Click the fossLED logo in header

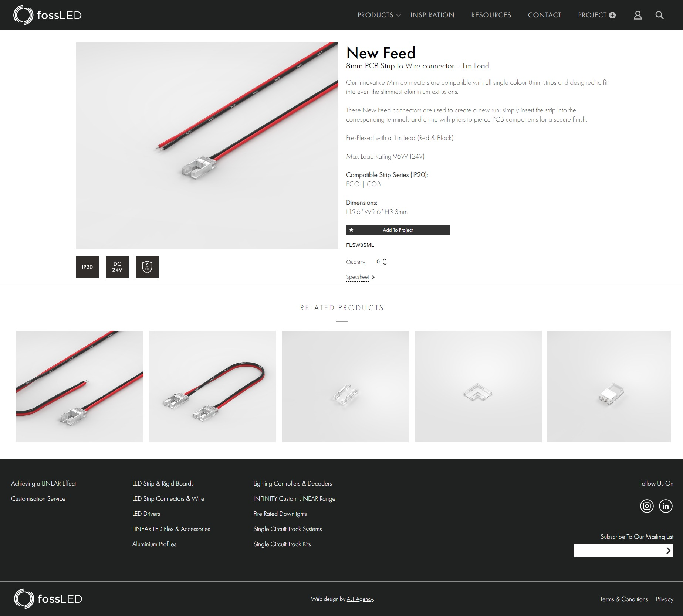coord(47,15)
